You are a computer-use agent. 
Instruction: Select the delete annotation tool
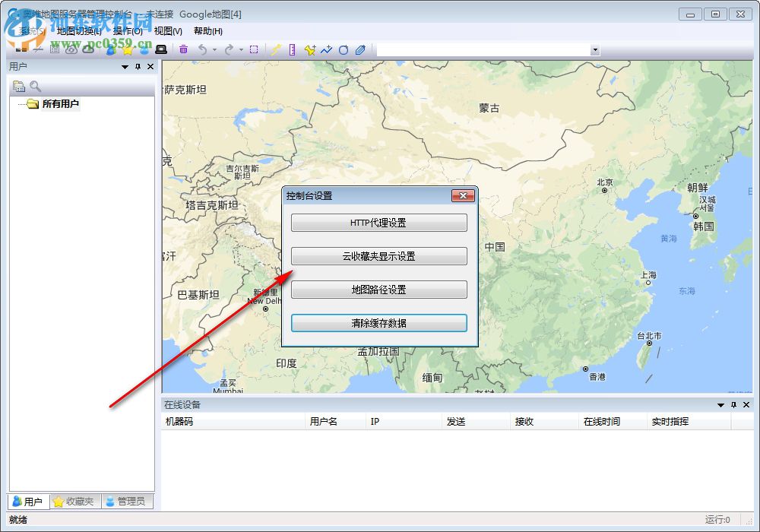pos(183,49)
